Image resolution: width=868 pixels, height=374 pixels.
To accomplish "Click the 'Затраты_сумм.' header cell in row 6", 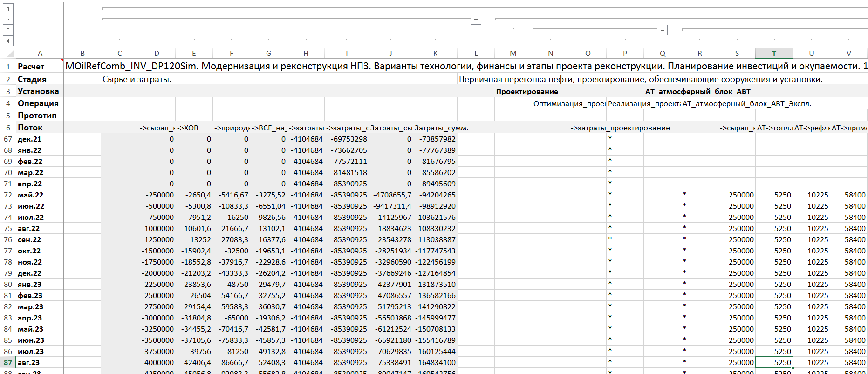I will pos(441,128).
